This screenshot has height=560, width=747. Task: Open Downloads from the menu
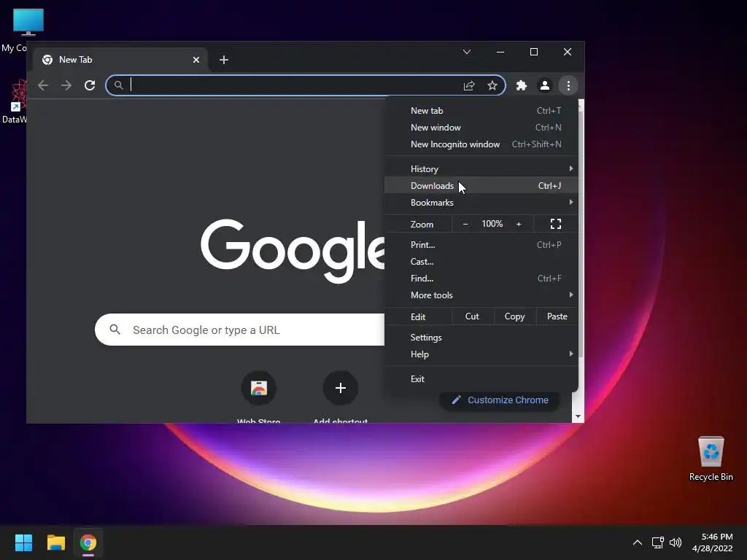click(481, 186)
